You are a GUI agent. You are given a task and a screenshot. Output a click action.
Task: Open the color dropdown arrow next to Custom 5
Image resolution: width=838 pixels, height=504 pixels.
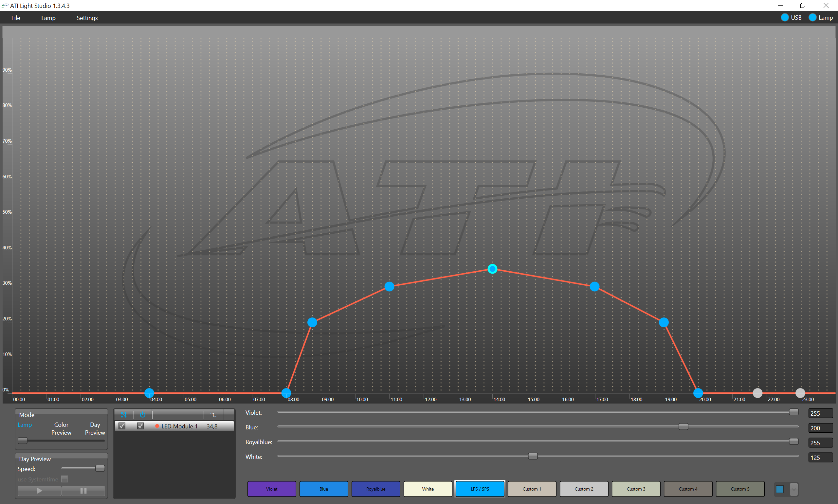[793, 489]
